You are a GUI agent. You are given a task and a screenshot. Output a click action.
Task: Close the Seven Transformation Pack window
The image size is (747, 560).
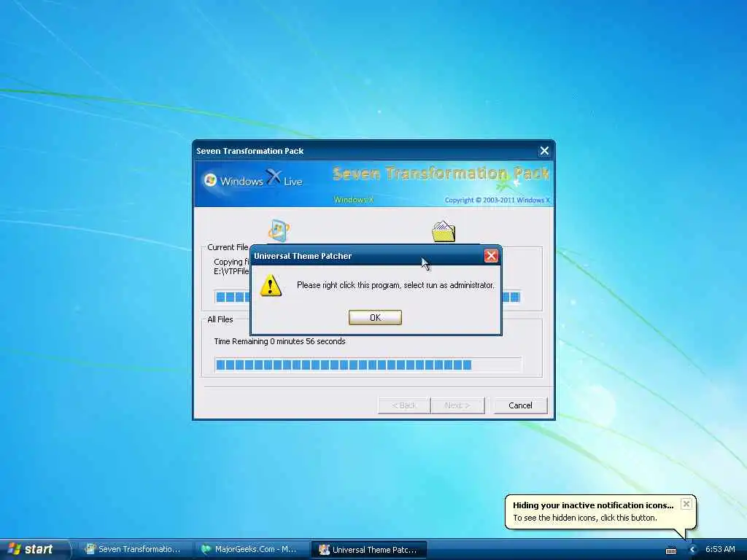pos(544,151)
